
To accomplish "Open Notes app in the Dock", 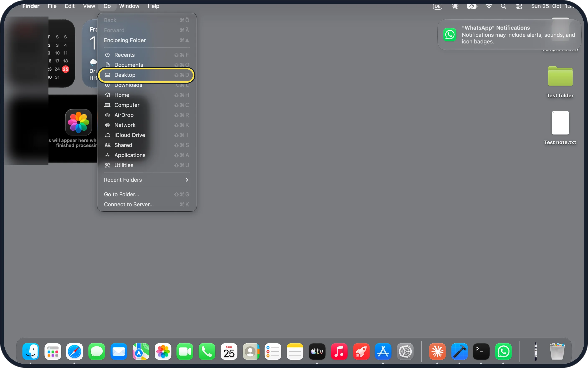I will click(295, 352).
